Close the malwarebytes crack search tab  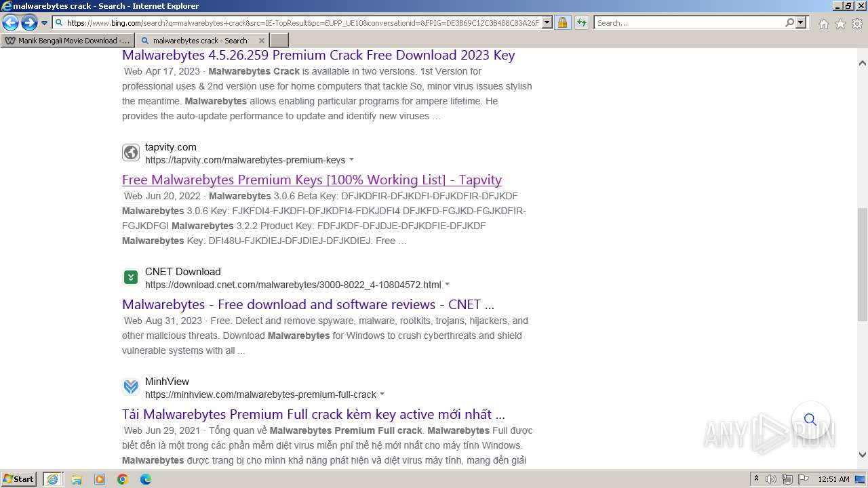tap(262, 41)
